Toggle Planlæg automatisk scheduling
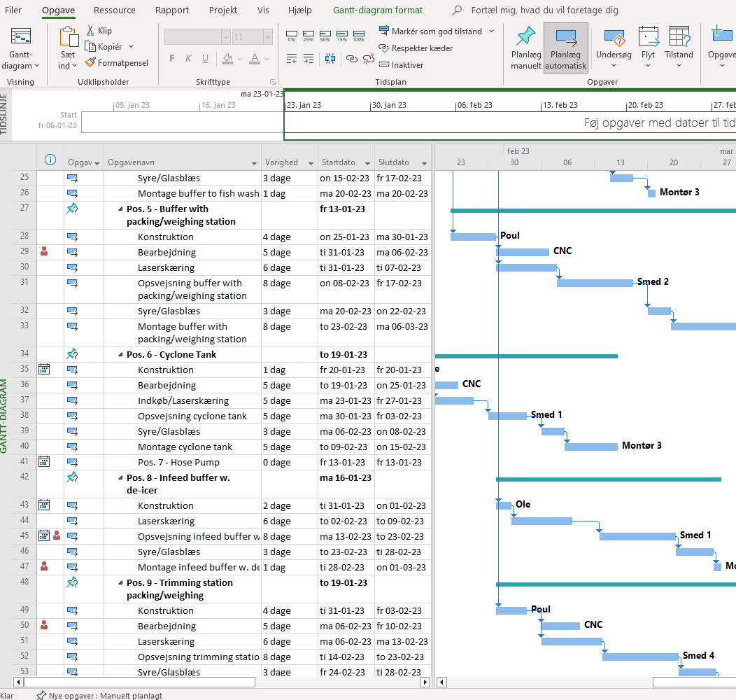Viewport: 736px width, 700px height. [565, 48]
